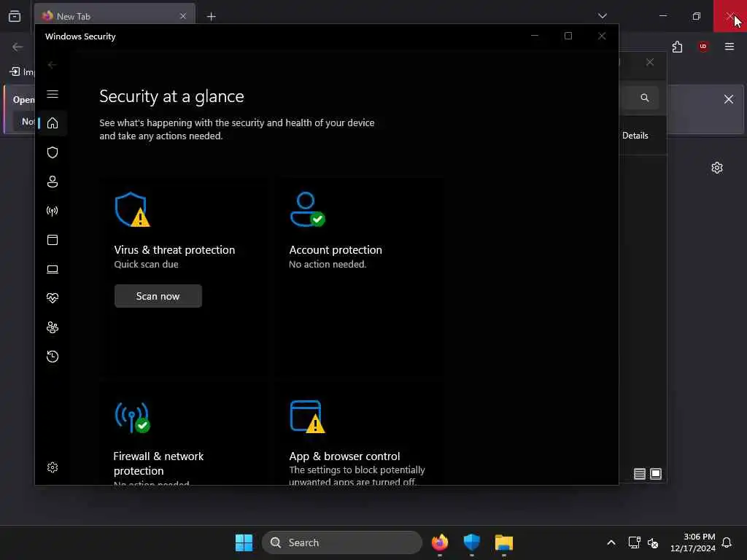This screenshot has width=747, height=560.
Task: Open Virus & threat protection shield sidebar icon
Action: (x=53, y=152)
